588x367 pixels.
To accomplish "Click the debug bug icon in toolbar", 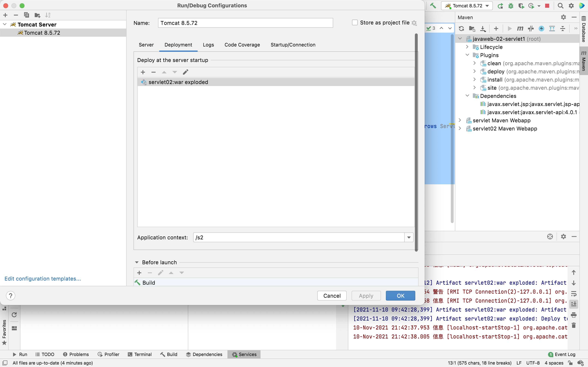I will pos(510,6).
